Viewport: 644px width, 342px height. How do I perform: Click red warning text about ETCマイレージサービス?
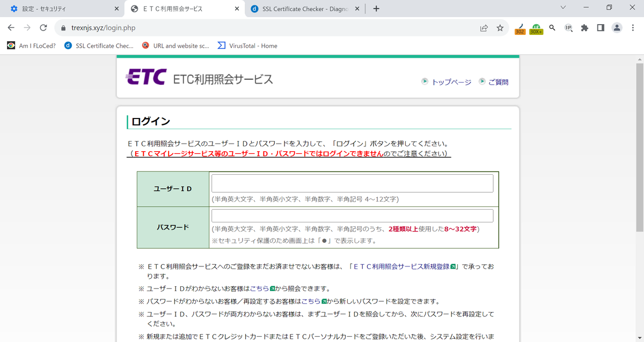[x=259, y=154]
